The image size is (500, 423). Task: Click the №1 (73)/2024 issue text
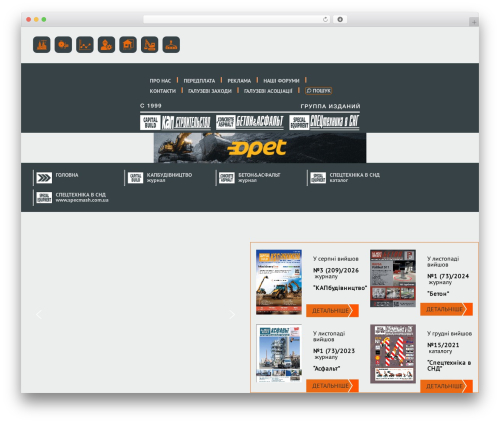tap(448, 276)
